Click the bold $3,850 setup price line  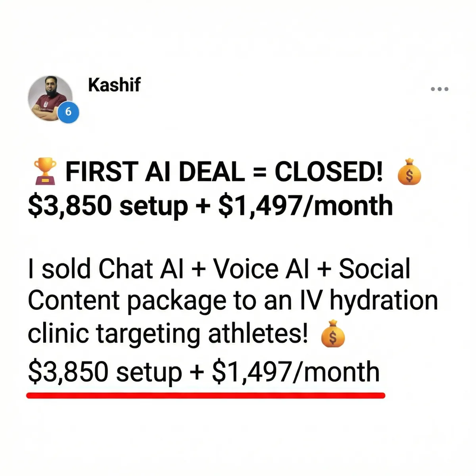[107, 206]
